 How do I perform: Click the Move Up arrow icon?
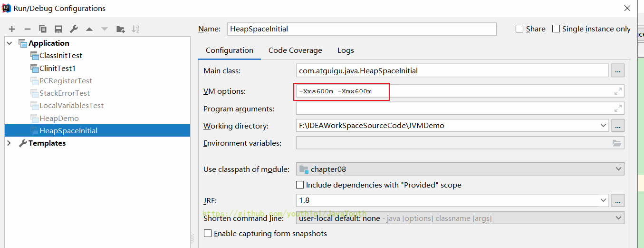pyautogui.click(x=89, y=29)
